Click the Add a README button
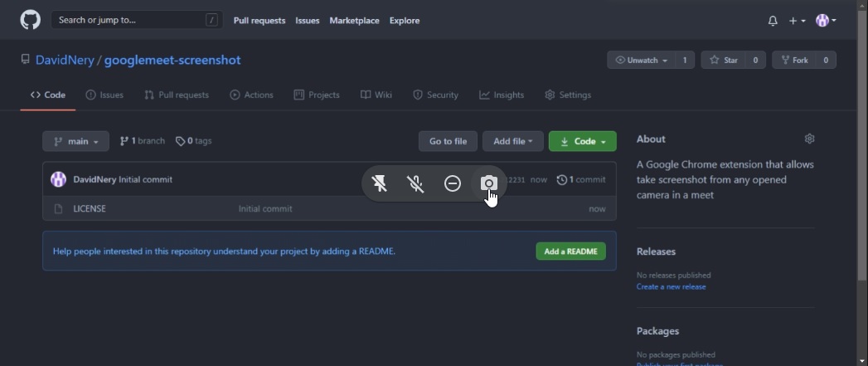 tap(570, 251)
